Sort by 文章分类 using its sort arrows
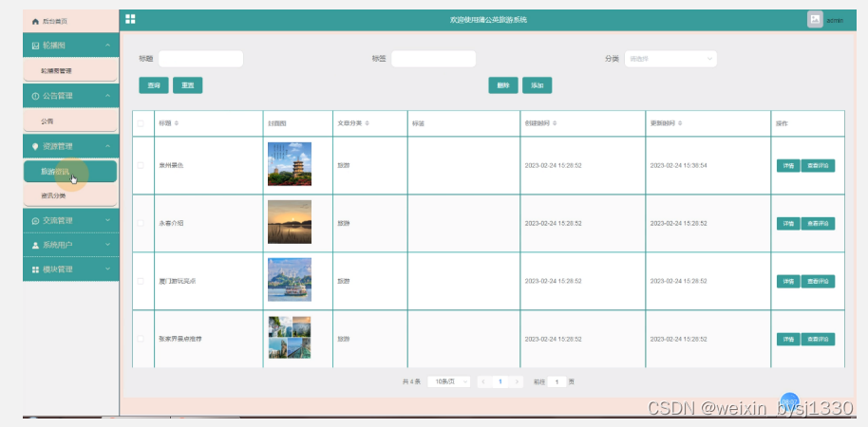The height and width of the screenshot is (427, 868). (x=367, y=123)
